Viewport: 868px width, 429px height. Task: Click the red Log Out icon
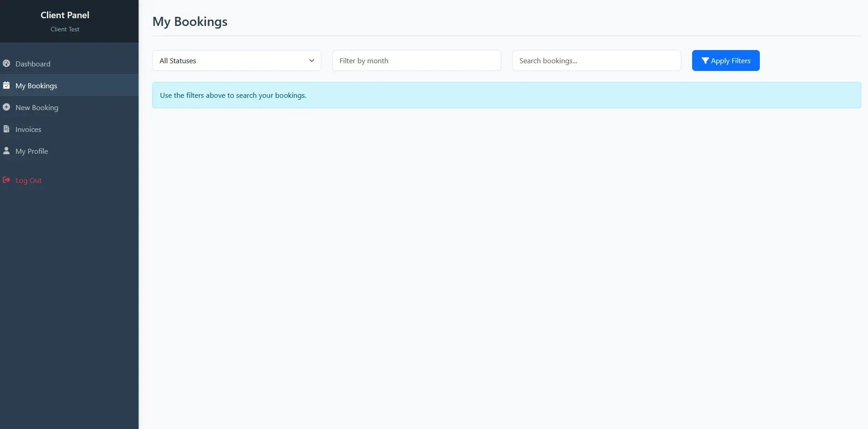[x=6, y=180]
